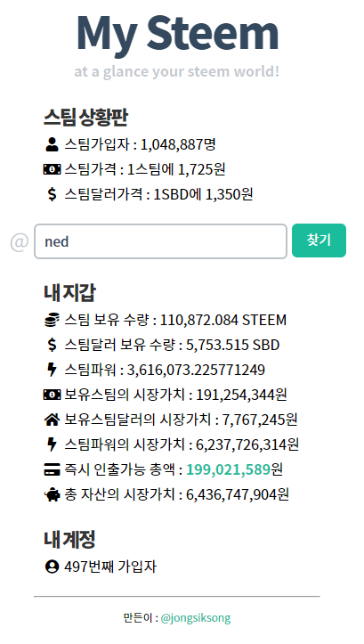Click the lightning bolt icon beside 스팀파워의 시장가치
The width and height of the screenshot is (364, 644).
click(52, 444)
